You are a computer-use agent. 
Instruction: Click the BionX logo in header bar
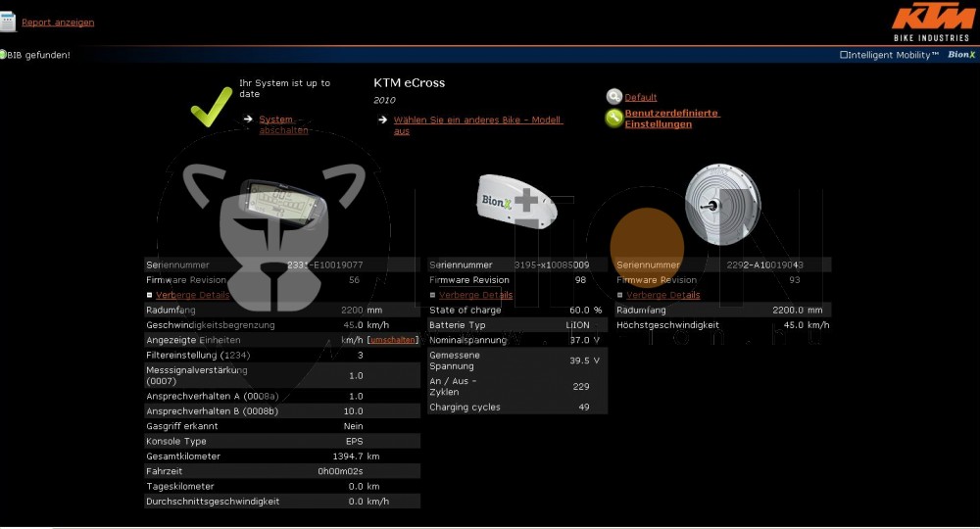click(961, 55)
